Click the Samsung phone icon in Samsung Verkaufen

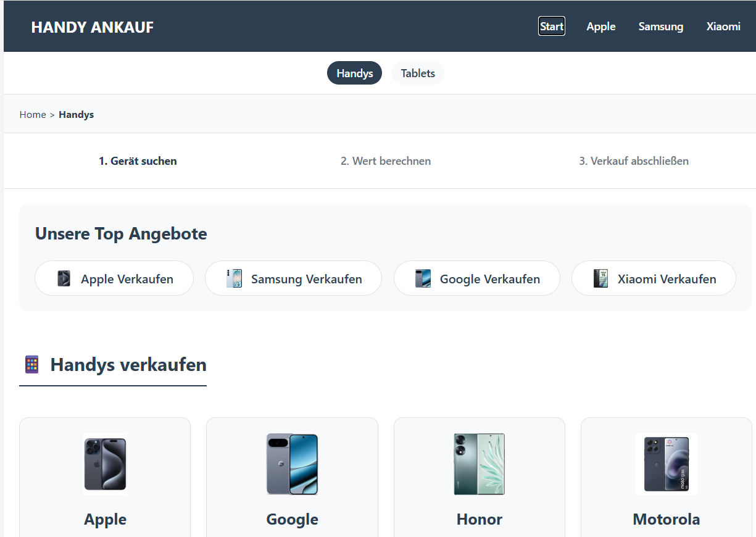pos(235,278)
